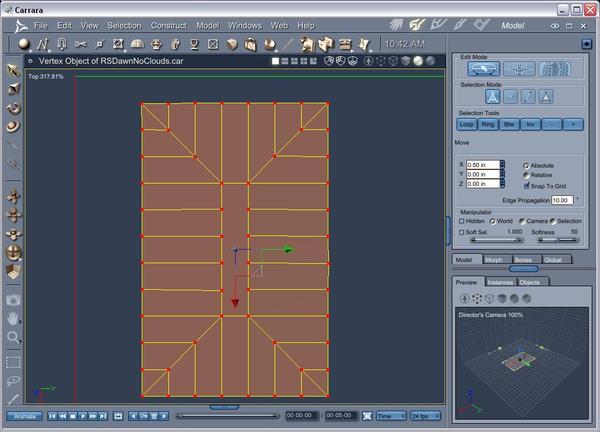This screenshot has width=600, height=432.
Task: Click the Loop selection button
Action: [466, 124]
